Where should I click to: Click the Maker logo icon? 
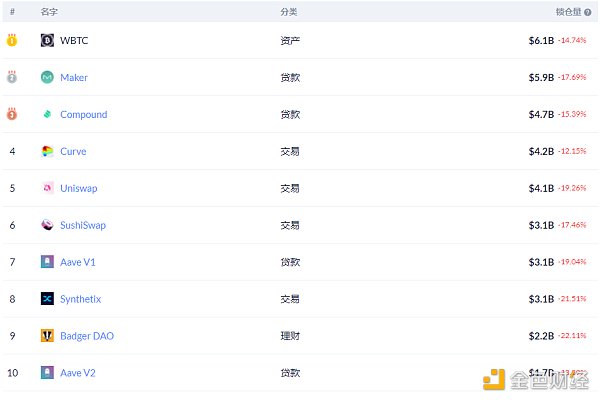(x=47, y=78)
